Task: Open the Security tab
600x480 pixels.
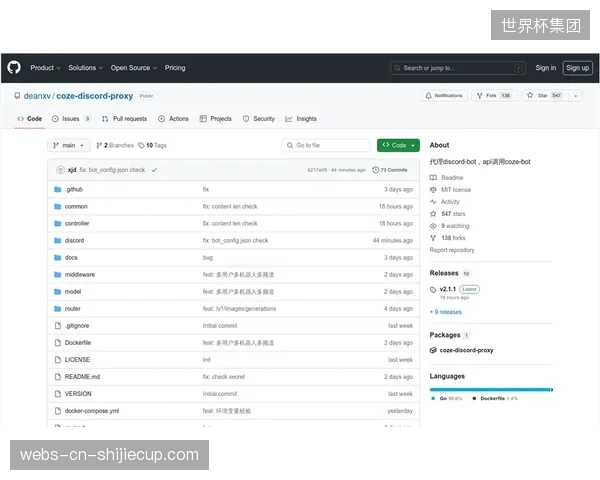Action: click(259, 119)
